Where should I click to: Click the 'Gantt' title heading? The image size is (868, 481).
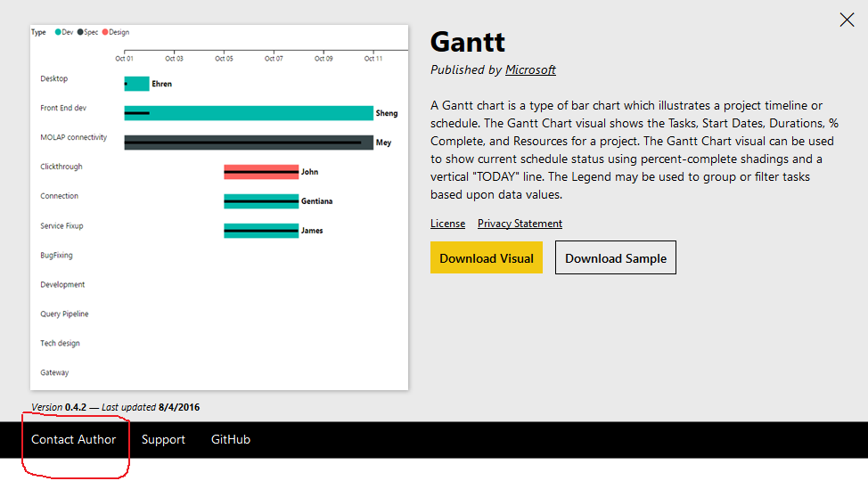click(468, 42)
